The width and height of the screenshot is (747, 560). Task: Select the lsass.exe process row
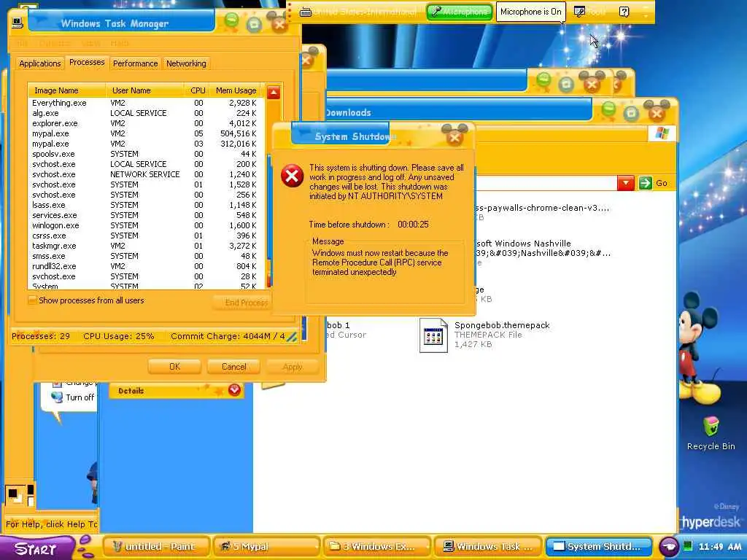145,205
